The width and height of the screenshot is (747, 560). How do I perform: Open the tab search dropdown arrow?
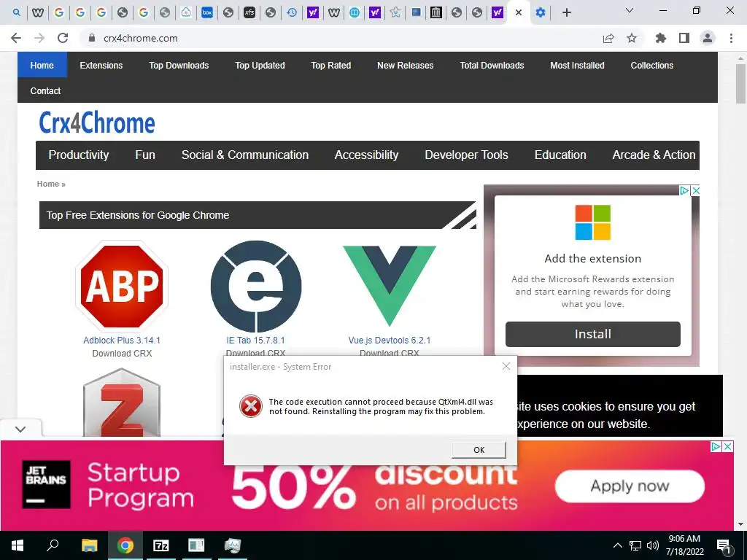630,10
